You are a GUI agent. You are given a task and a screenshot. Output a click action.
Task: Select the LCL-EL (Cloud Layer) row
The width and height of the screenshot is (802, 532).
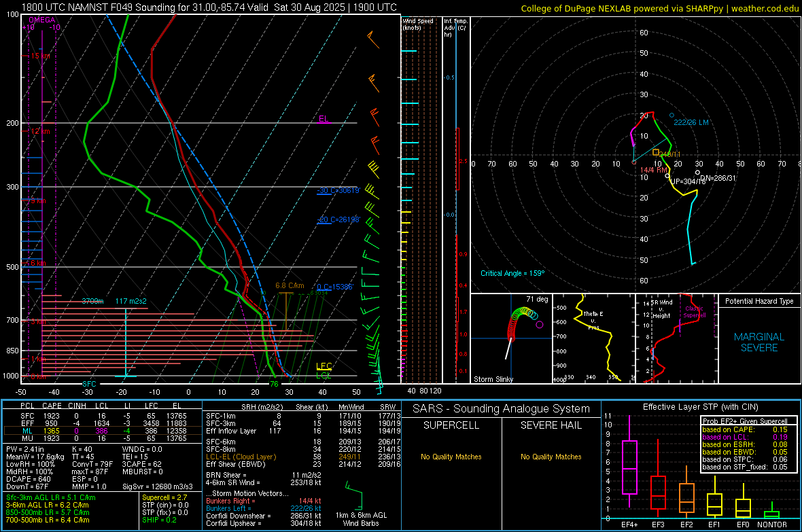(303, 457)
